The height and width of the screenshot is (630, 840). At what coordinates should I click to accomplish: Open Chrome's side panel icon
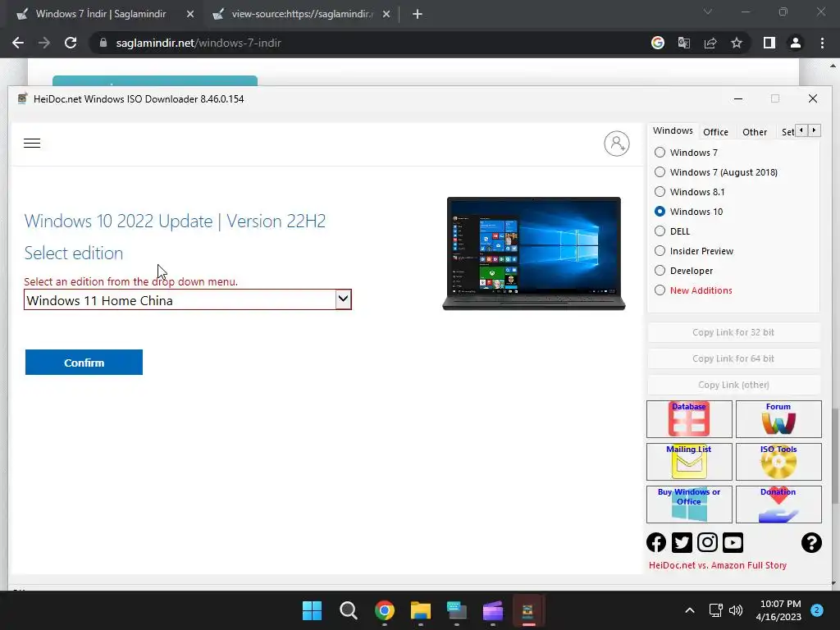pos(769,43)
